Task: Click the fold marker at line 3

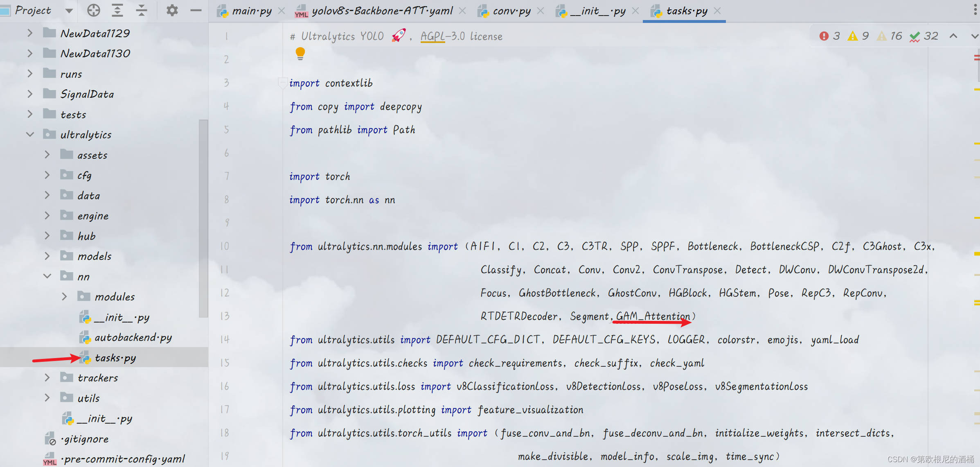Action: [282, 83]
